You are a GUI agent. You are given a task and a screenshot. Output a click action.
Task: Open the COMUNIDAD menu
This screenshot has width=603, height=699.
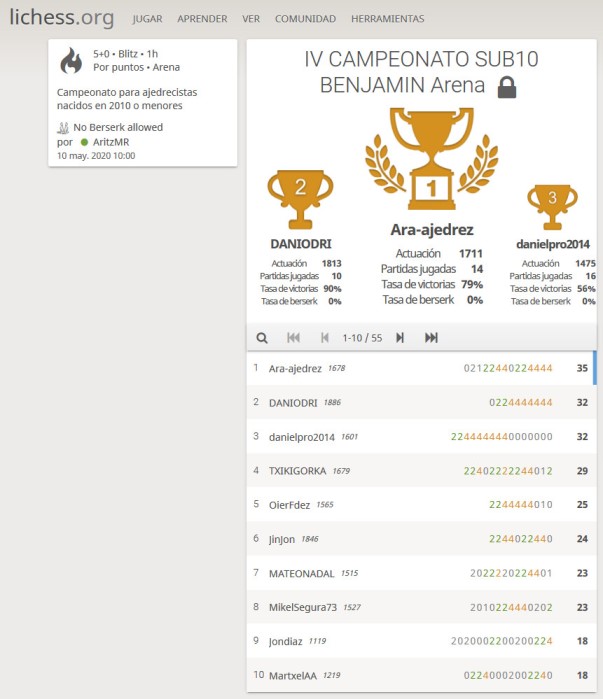305,19
